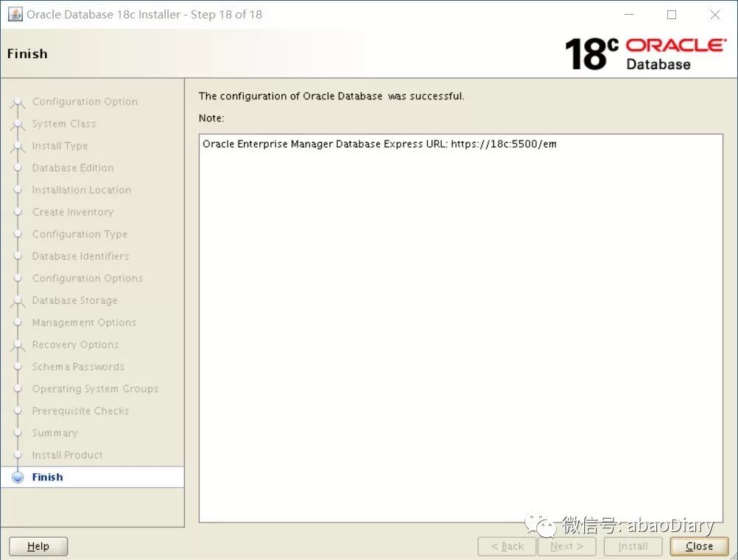Select the Install Product step

tap(67, 455)
